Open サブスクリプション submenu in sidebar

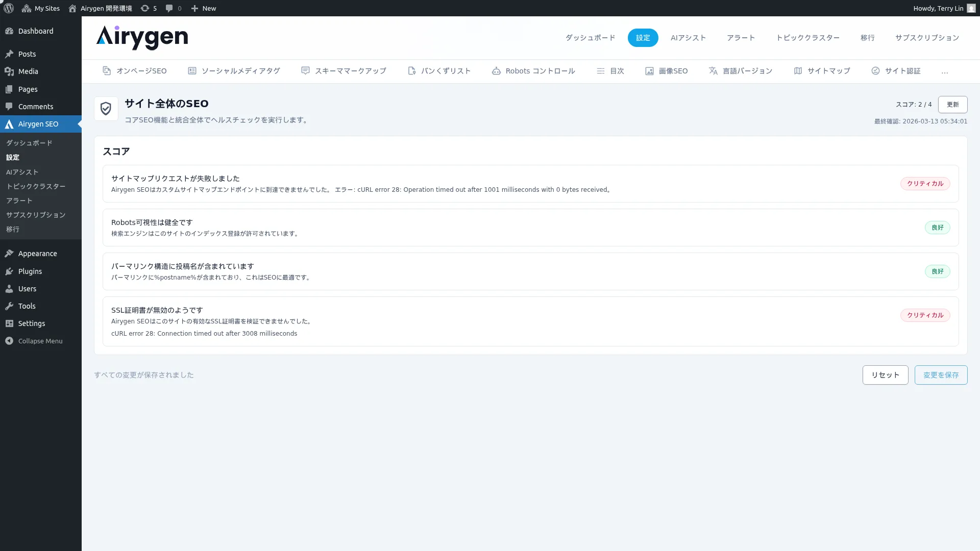pos(36,215)
